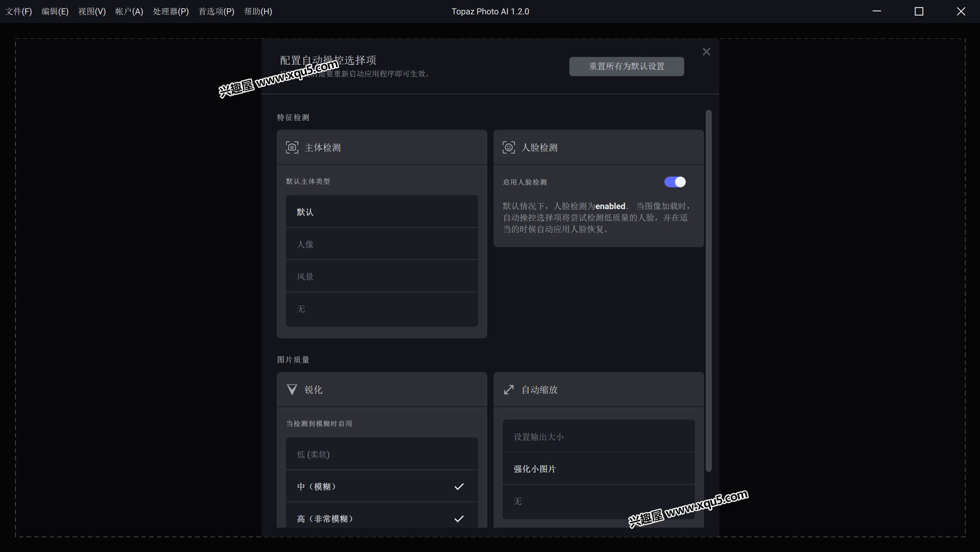Click the auto-scale diagonal arrow icon
The height and width of the screenshot is (552, 980).
coord(509,389)
